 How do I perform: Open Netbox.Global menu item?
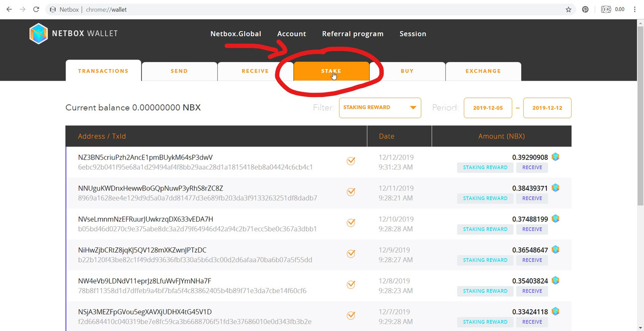click(235, 34)
